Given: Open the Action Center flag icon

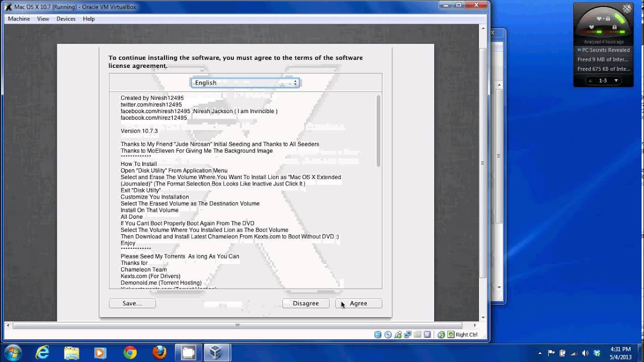Looking at the screenshot, I should point(551,353).
